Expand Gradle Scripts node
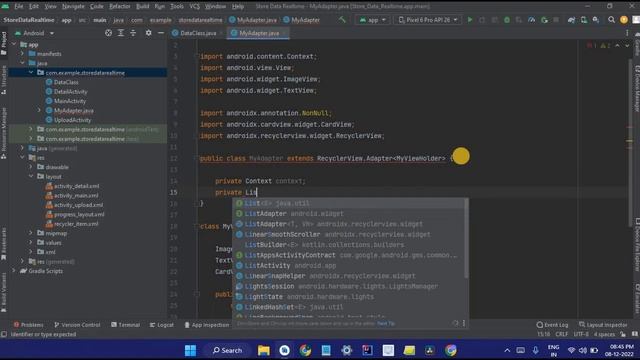This screenshot has width=640, height=360. (14, 271)
